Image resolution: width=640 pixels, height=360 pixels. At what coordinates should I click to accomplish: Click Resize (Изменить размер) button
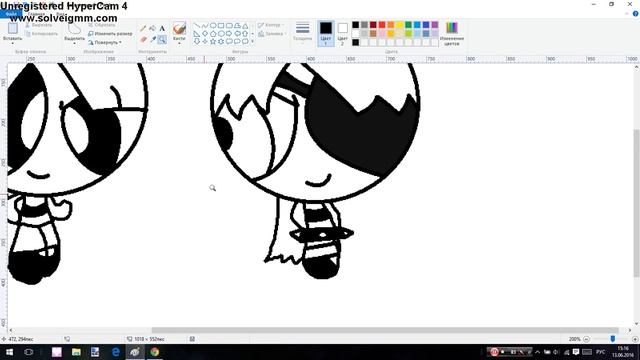click(110, 33)
